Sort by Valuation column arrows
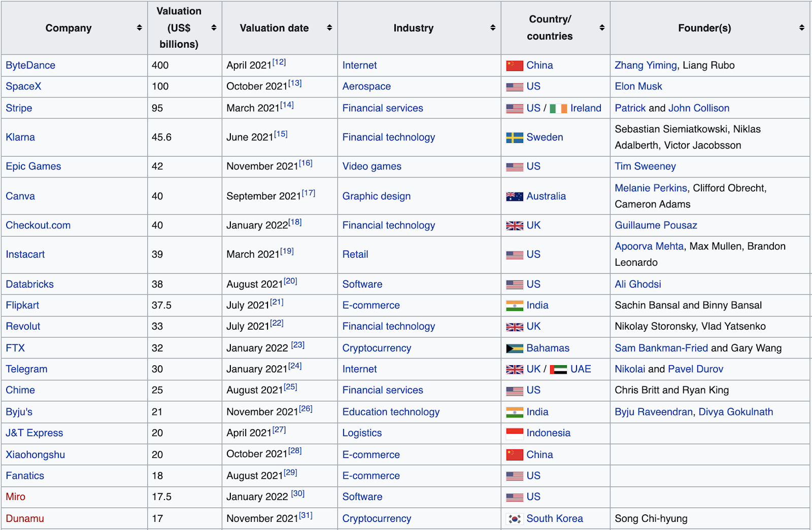812x530 pixels. coord(214,28)
